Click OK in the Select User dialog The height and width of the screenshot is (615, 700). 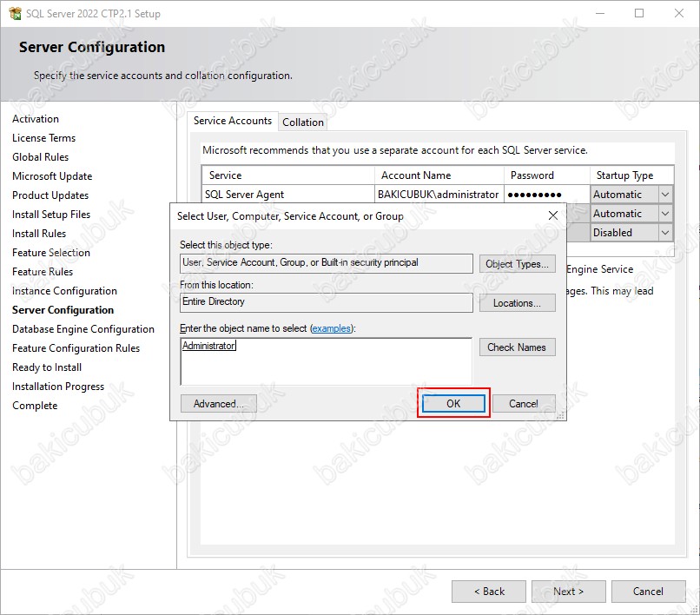(453, 404)
